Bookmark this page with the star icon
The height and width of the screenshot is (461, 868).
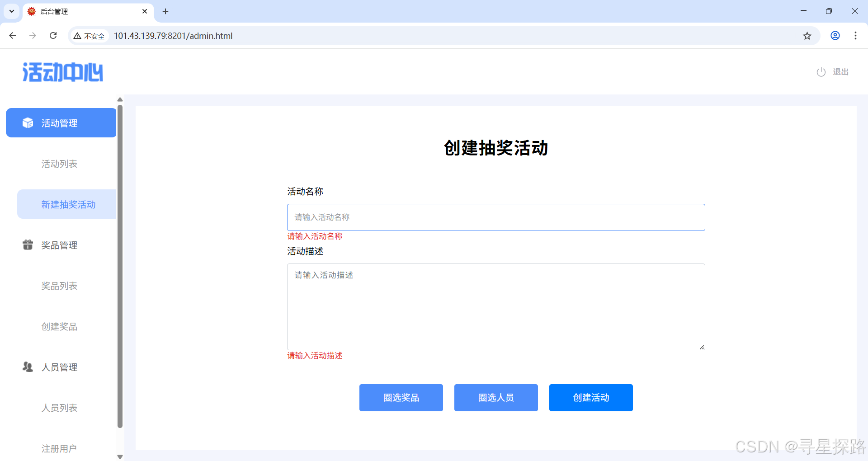(x=807, y=36)
